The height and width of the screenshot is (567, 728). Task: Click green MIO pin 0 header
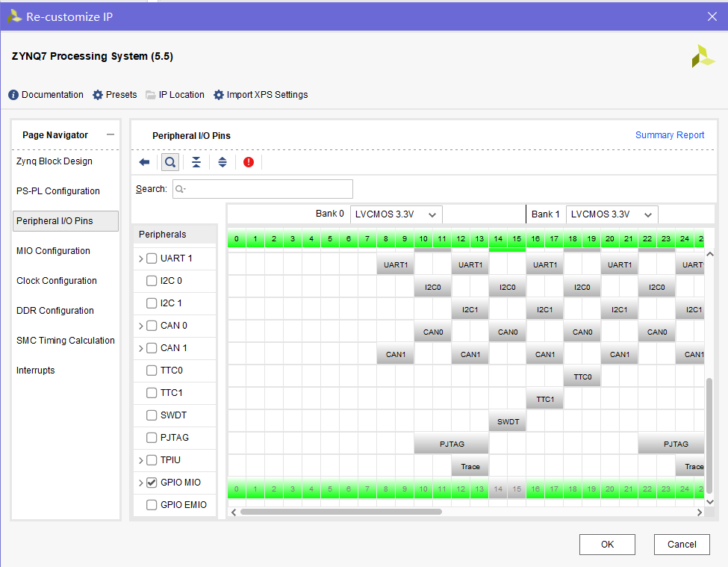point(237,239)
